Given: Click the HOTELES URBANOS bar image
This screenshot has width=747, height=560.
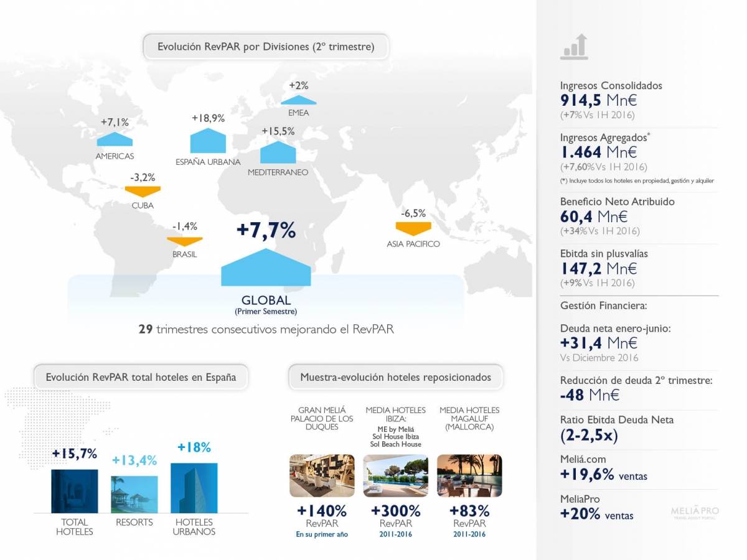Looking at the screenshot, I should click(x=194, y=487).
